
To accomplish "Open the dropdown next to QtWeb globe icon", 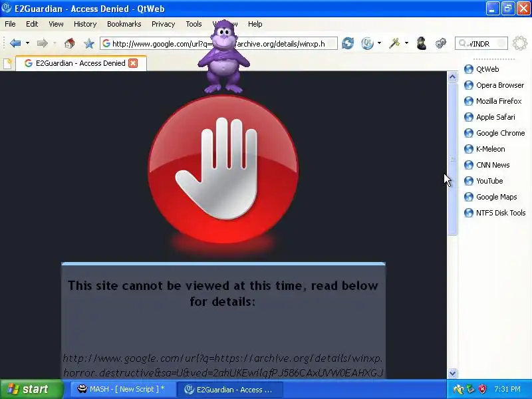I will pos(379,43).
